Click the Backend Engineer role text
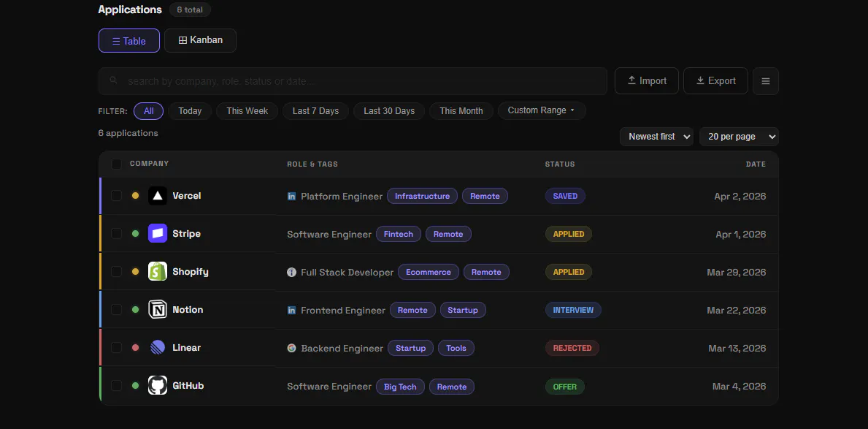Viewport: 868px width, 429px height. 342,348
